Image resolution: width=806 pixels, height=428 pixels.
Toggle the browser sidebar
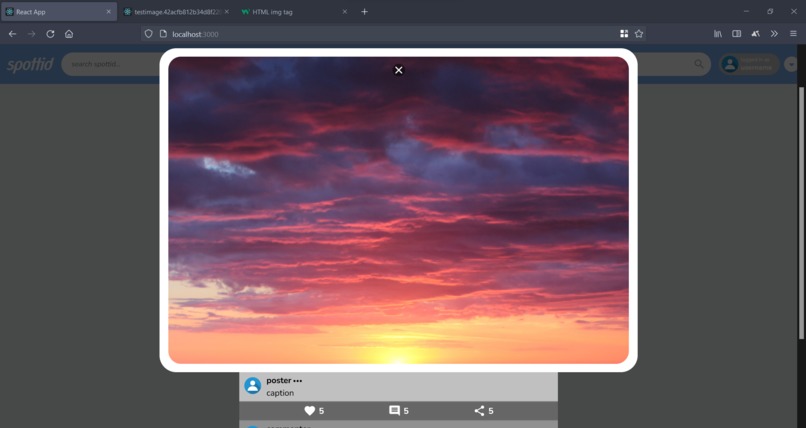pos(737,34)
